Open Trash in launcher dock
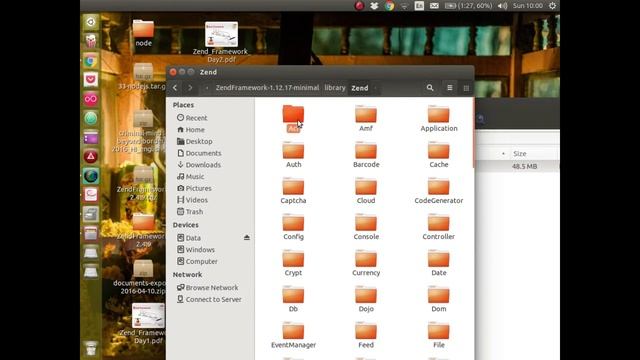Image resolution: width=640 pixels, height=360 pixels. (x=91, y=349)
